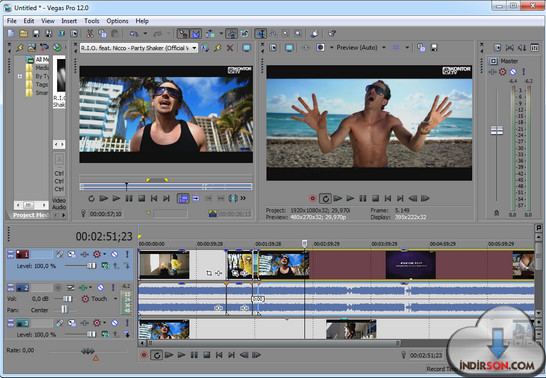Open the Insert menu
This screenshot has width=546, height=378.
point(69,21)
